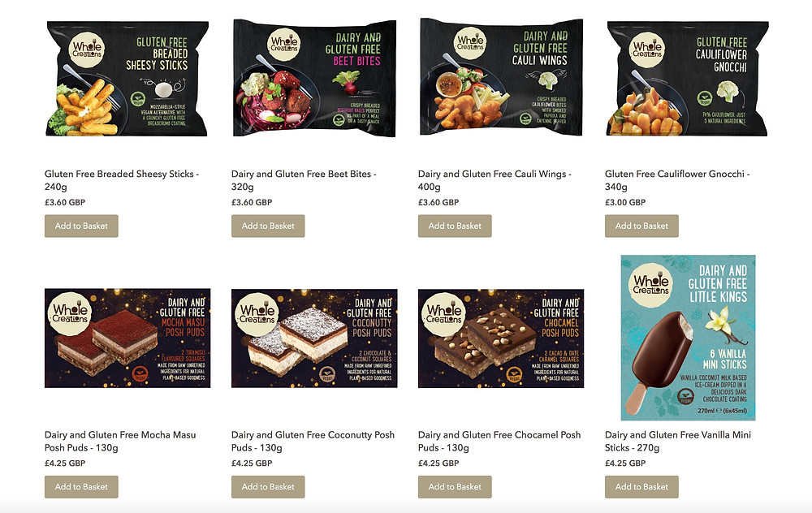
Task: Open Gluten Free Cauliflower Gnocchi title link
Action: click(677, 180)
